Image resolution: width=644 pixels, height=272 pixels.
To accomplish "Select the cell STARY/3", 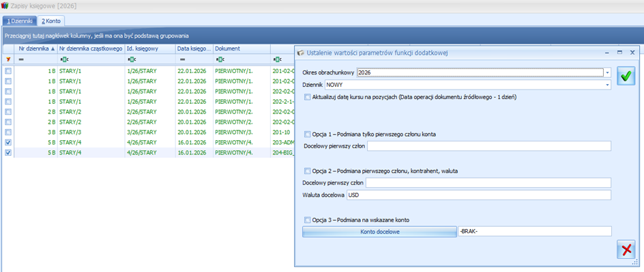I will 91,132.
